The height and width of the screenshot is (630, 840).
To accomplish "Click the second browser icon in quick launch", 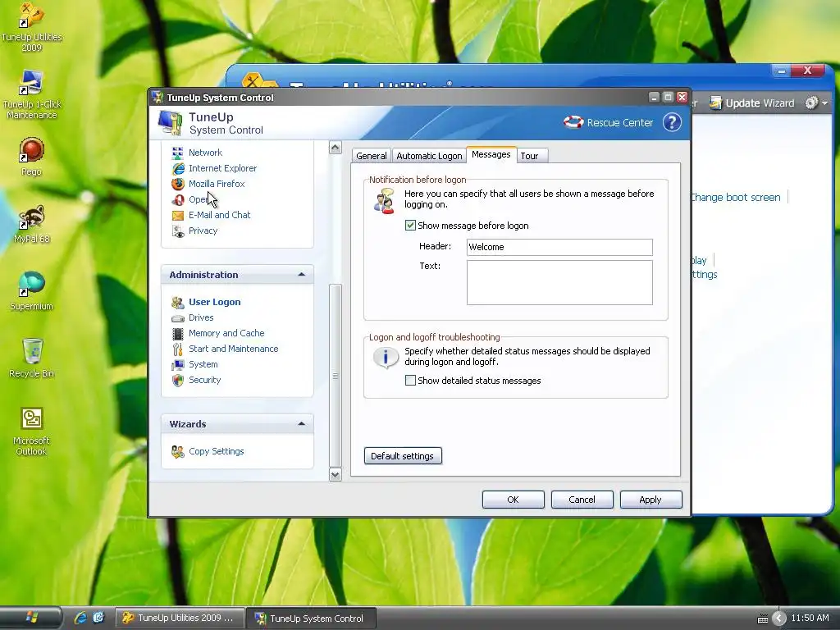I will click(x=98, y=618).
